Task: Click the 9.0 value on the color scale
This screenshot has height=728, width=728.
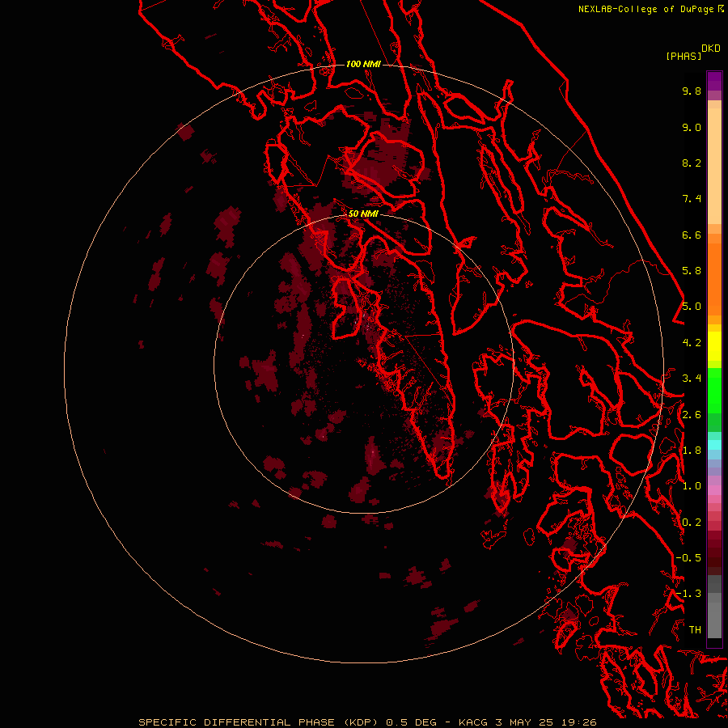Action: [x=692, y=127]
